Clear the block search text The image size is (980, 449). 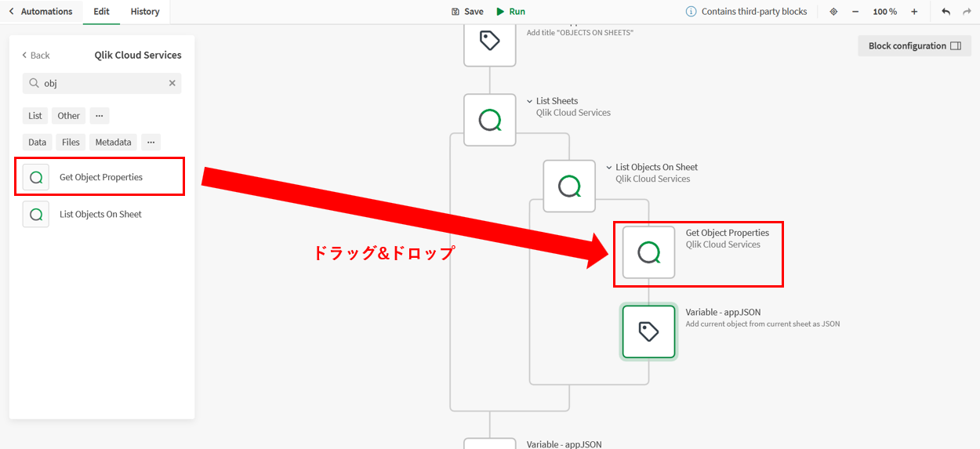click(172, 83)
